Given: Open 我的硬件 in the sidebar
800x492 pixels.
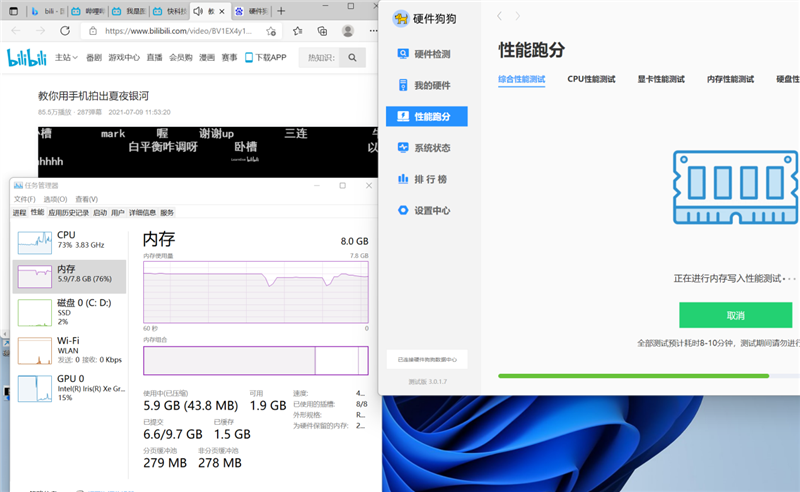Looking at the screenshot, I should pos(431,85).
